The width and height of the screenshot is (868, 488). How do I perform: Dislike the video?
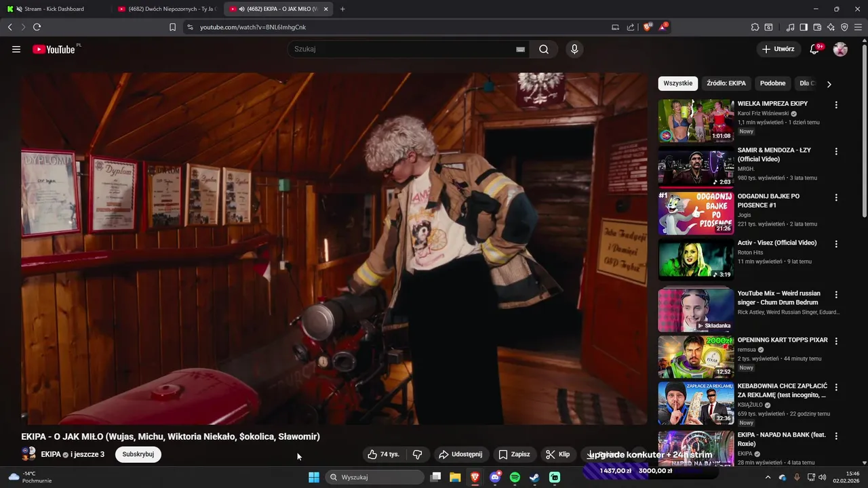pos(418,454)
